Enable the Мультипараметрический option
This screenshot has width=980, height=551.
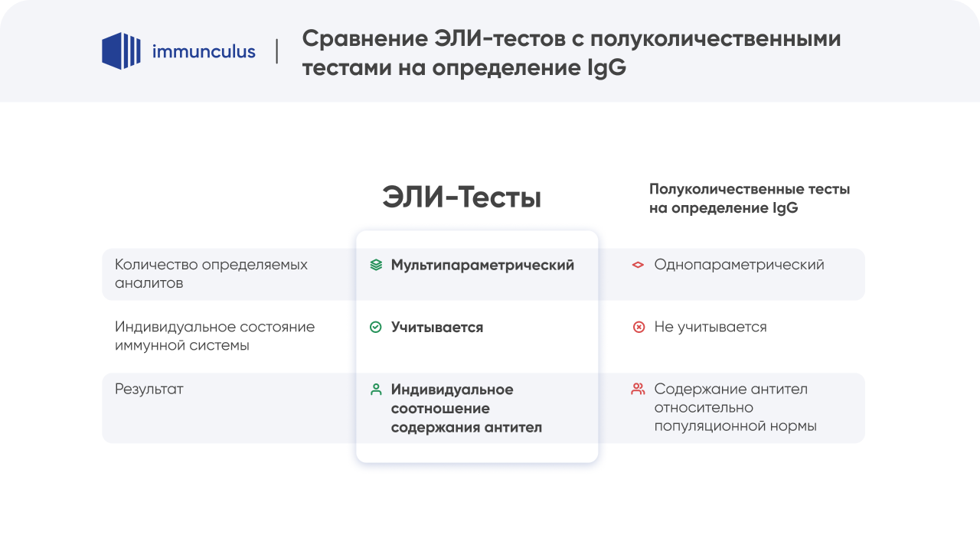[482, 265]
